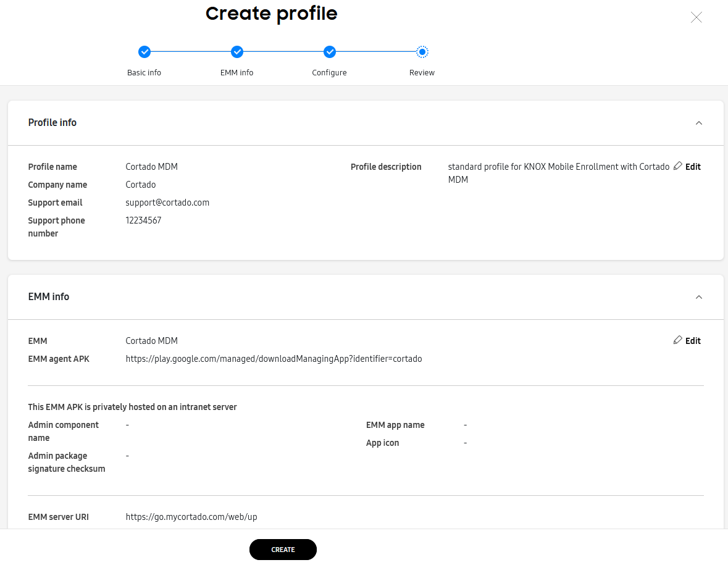
Task: Click the App icon label
Action: (382, 443)
